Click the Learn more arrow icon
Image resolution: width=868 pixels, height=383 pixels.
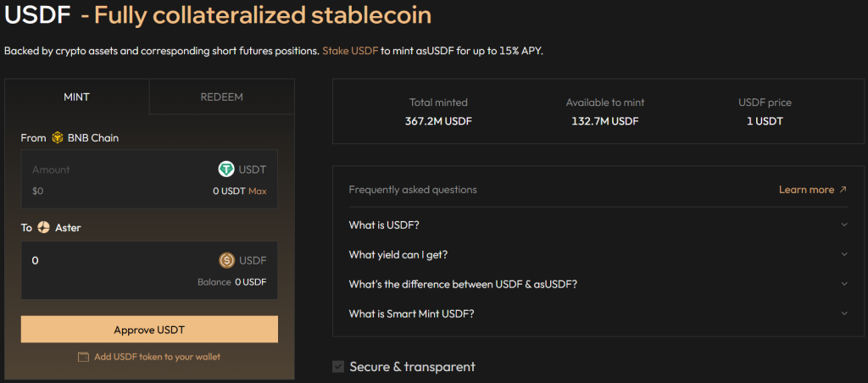click(843, 190)
